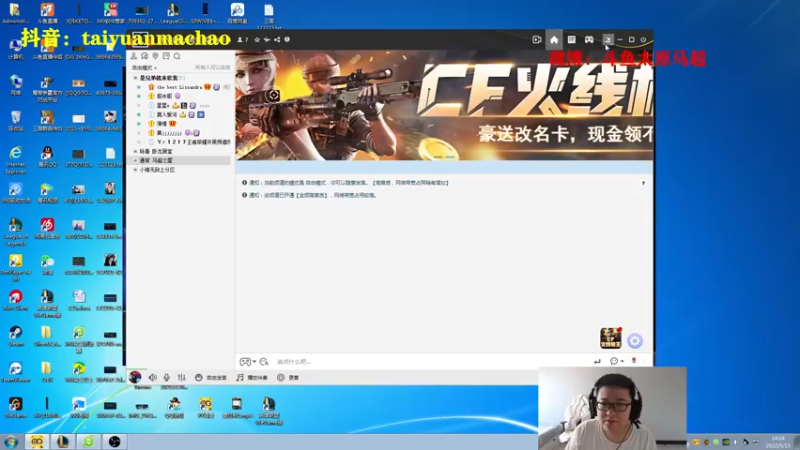This screenshot has height=450, width=800.
Task: Open the video/live broadcast icon in title bar
Action: click(537, 40)
